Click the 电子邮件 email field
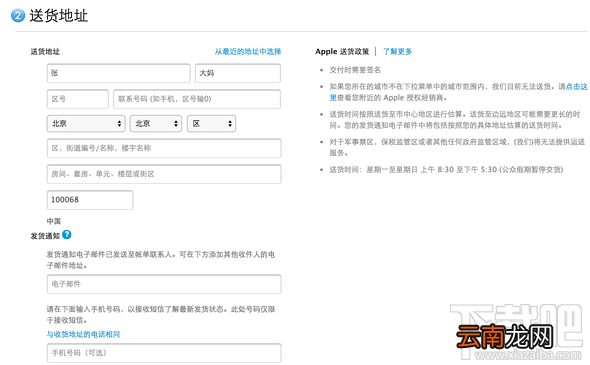 (164, 284)
